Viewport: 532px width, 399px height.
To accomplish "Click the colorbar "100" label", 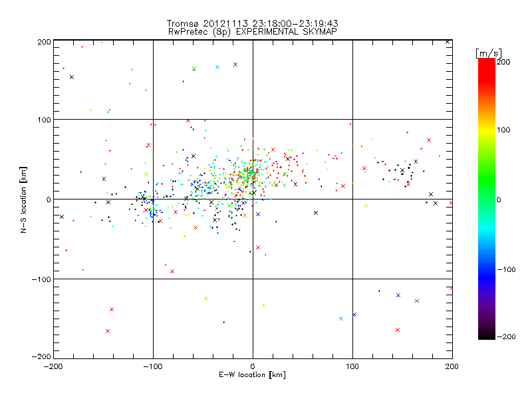I will [x=503, y=130].
